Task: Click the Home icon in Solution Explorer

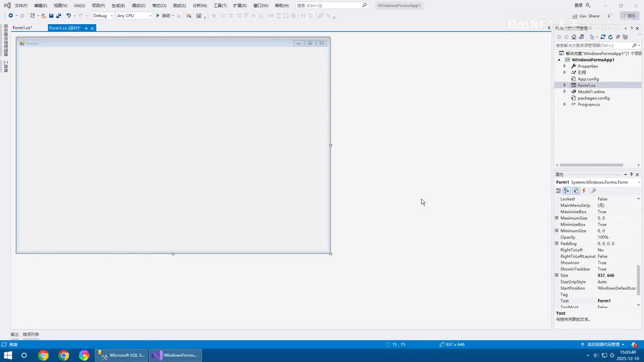Action: click(x=574, y=37)
